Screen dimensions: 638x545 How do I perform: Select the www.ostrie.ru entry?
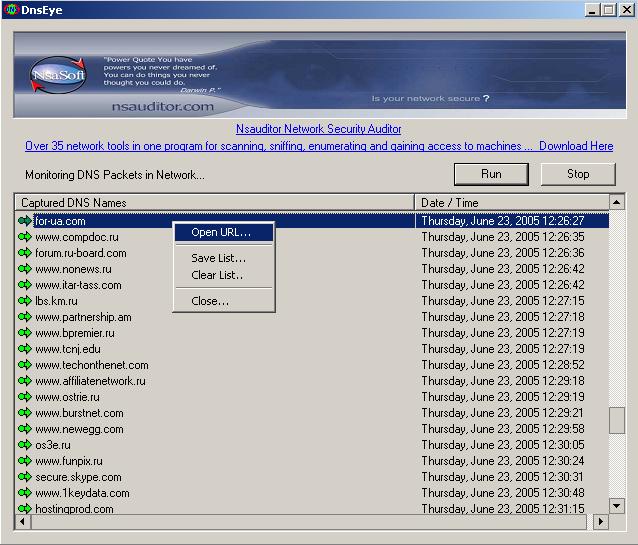(x=67, y=397)
